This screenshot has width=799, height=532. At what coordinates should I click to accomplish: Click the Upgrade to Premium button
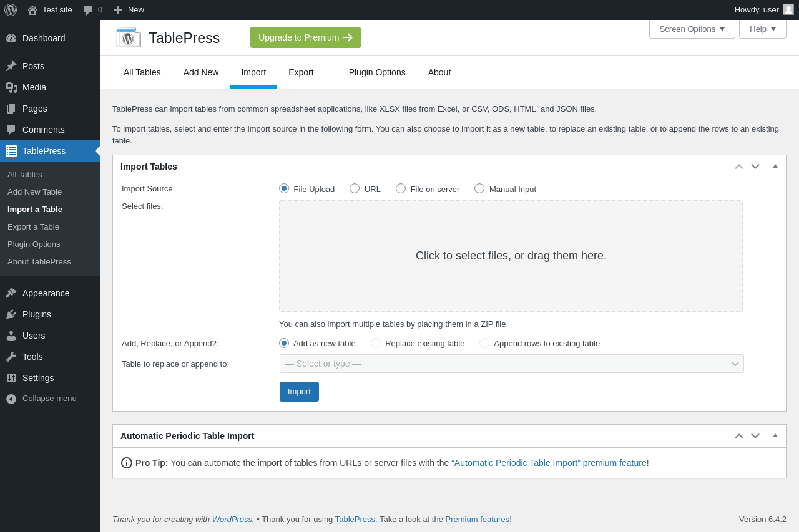[305, 37]
